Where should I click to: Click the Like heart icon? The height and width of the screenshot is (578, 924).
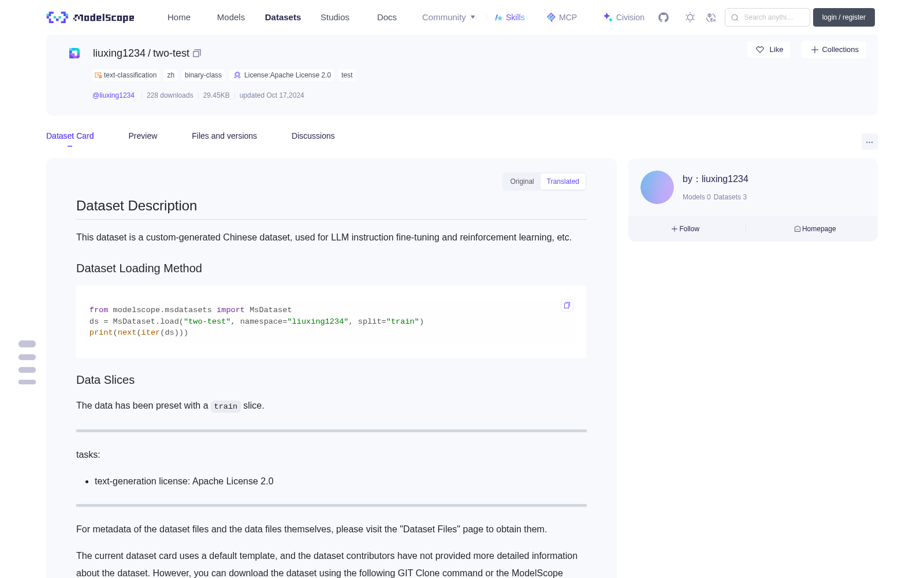(x=760, y=50)
